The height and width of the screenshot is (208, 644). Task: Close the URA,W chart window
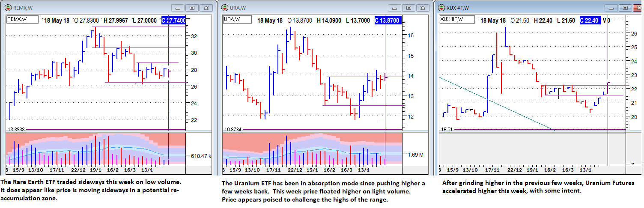423,8
